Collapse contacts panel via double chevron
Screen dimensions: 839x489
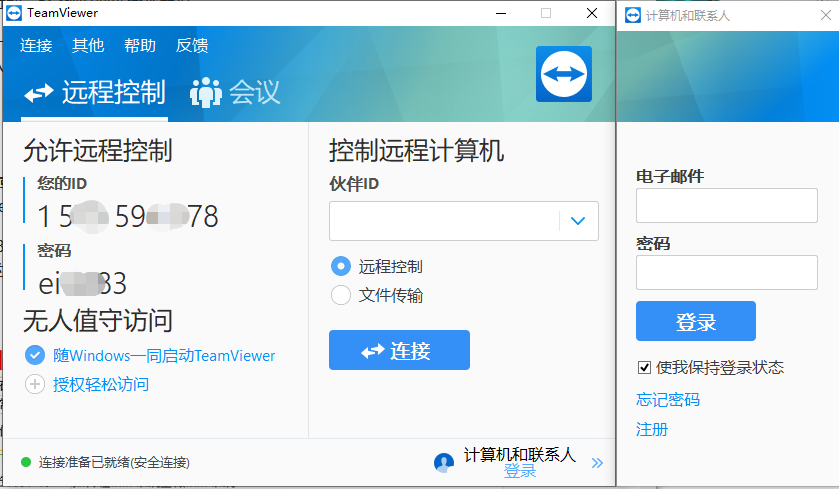(x=597, y=463)
